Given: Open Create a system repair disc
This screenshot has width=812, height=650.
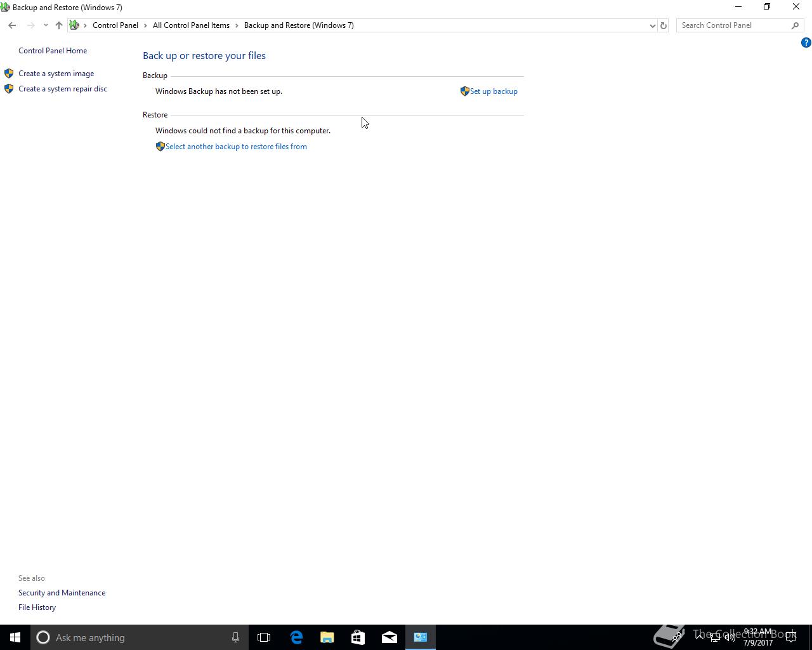Looking at the screenshot, I should [x=63, y=89].
